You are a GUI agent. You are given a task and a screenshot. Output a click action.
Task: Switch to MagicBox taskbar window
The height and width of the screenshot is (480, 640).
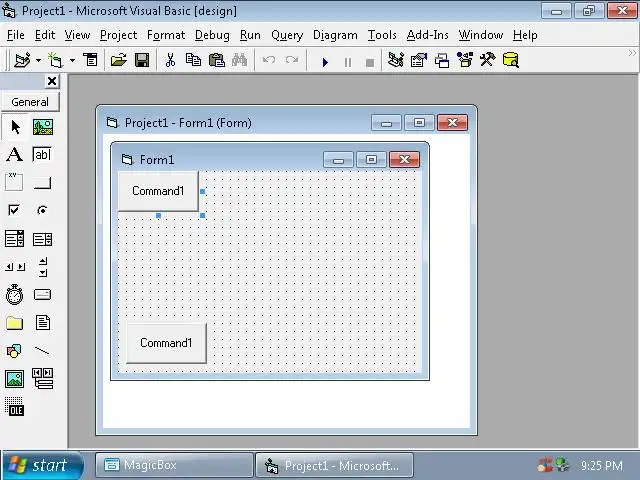tap(174, 465)
